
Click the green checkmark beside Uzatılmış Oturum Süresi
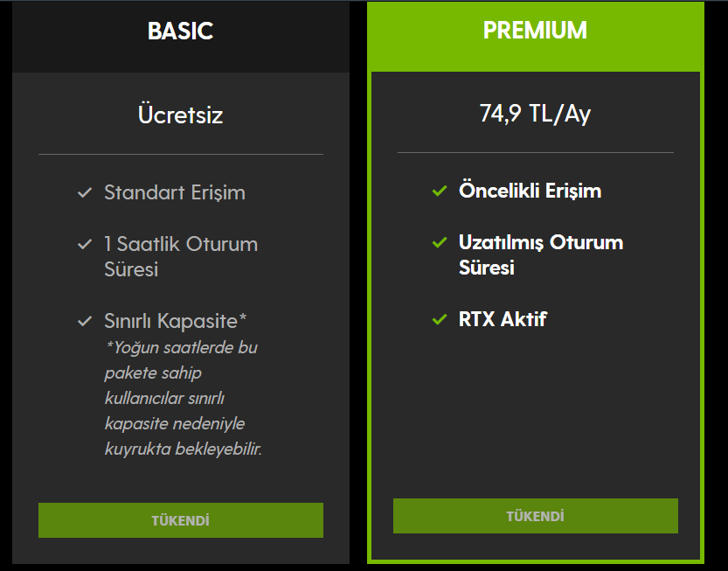[x=440, y=242]
